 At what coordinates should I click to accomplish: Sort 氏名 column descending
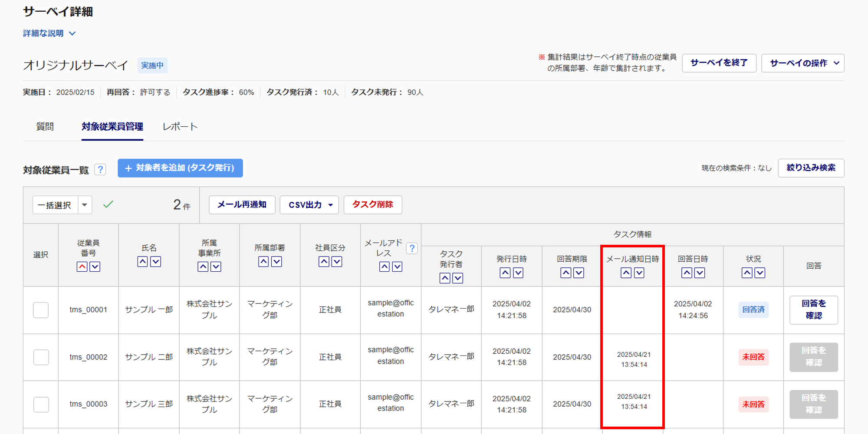155,261
